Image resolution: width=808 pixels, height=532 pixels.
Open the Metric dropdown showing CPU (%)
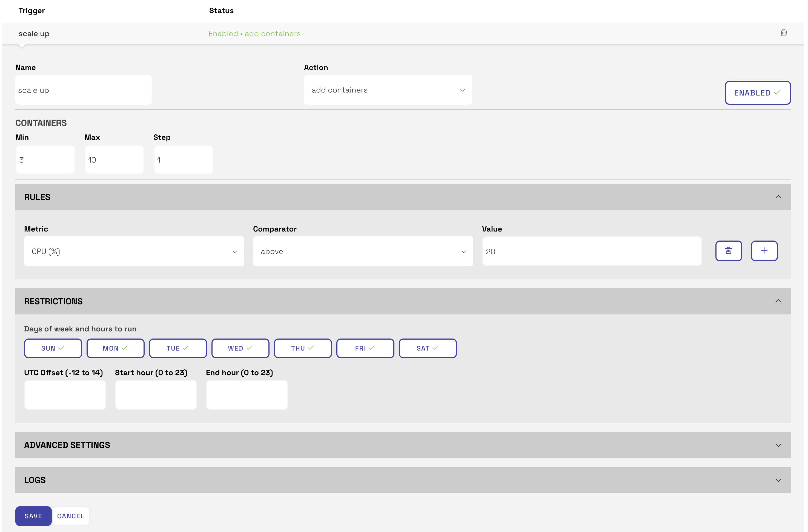[134, 251]
